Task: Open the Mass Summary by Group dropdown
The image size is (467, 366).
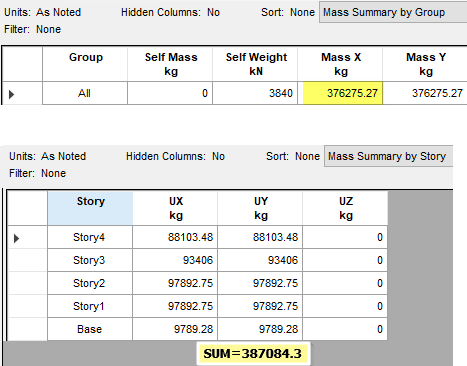Action: click(393, 13)
